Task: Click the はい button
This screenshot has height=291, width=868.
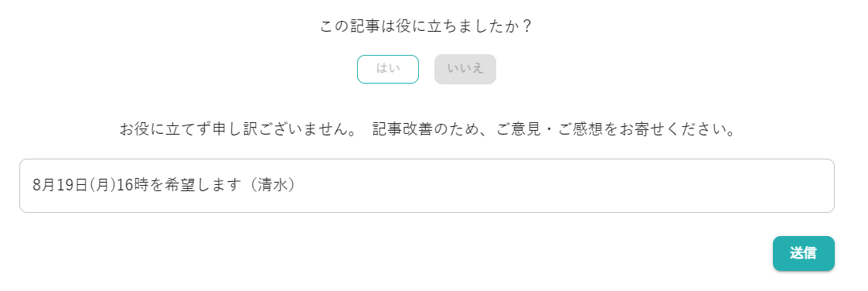Action: (387, 70)
